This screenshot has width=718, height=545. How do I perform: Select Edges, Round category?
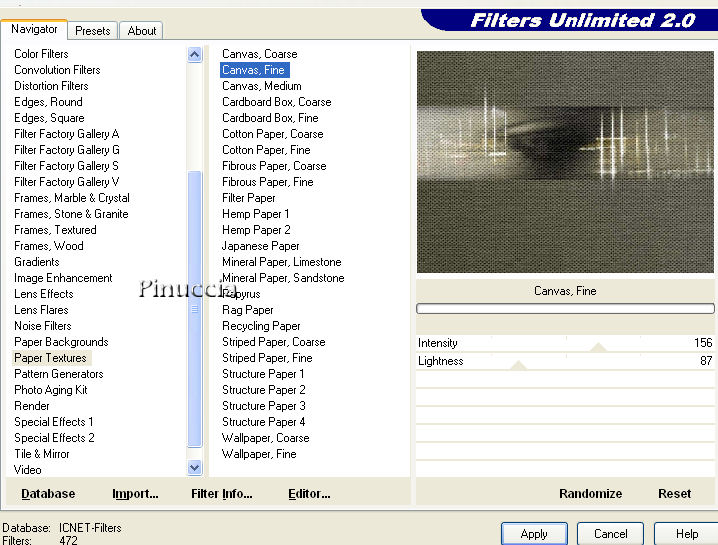click(x=48, y=102)
